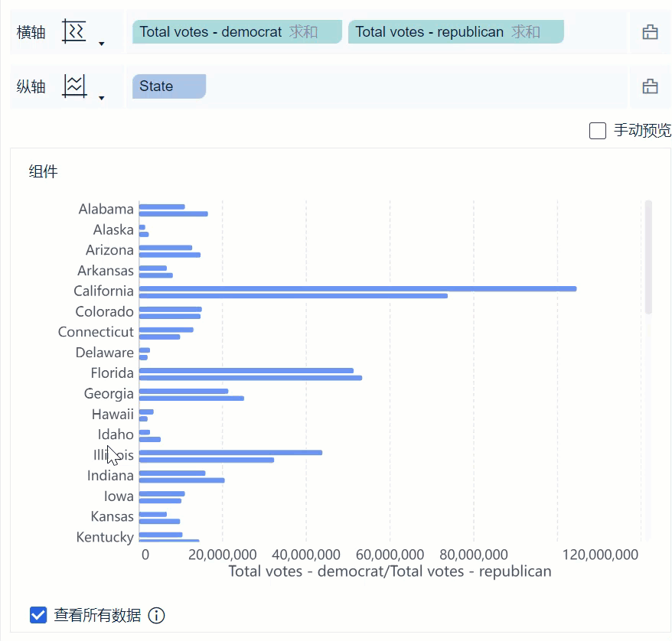This screenshot has height=641, width=672.
Task: Uncheck the 查看所有数据 checkbox
Action: [38, 615]
